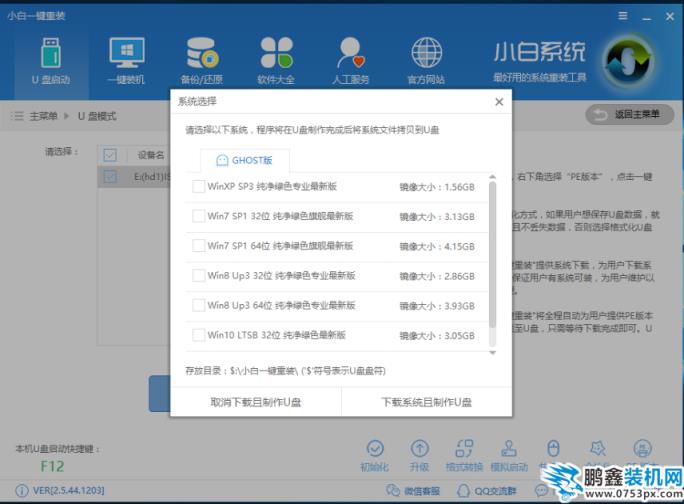Click the system list scrollbar thumb
Image resolution: width=684 pixels, height=504 pixels.
coord(492,254)
